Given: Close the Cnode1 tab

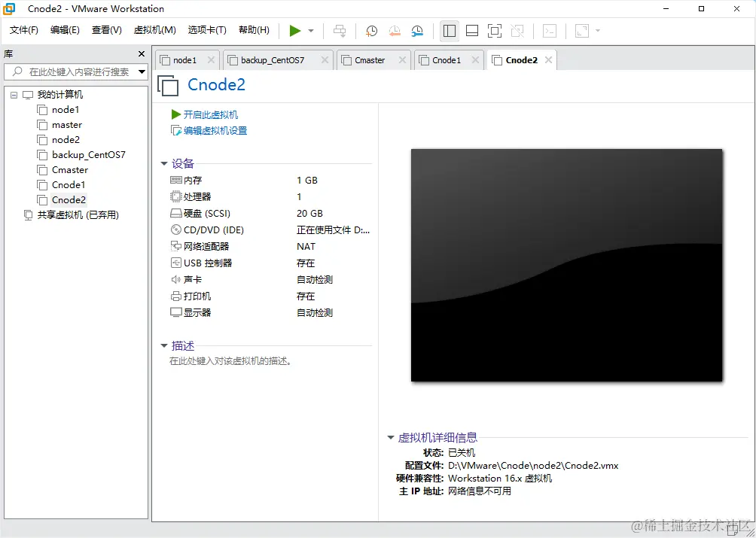Looking at the screenshot, I should 475,60.
